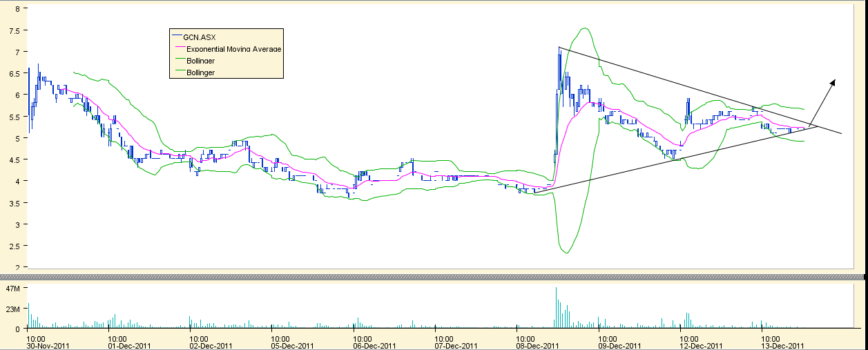Image resolution: width=868 pixels, height=350 pixels.
Task: Click the 01-Dec-2011 date label
Action: click(129, 347)
